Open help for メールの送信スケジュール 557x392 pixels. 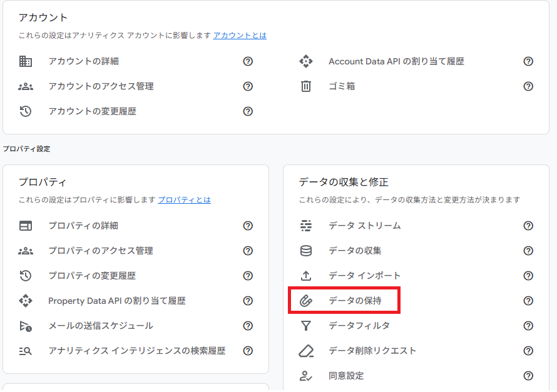pos(248,326)
